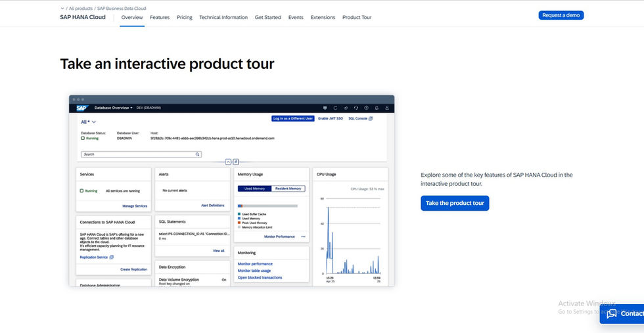Click View all under SQL Statements

pos(218,250)
